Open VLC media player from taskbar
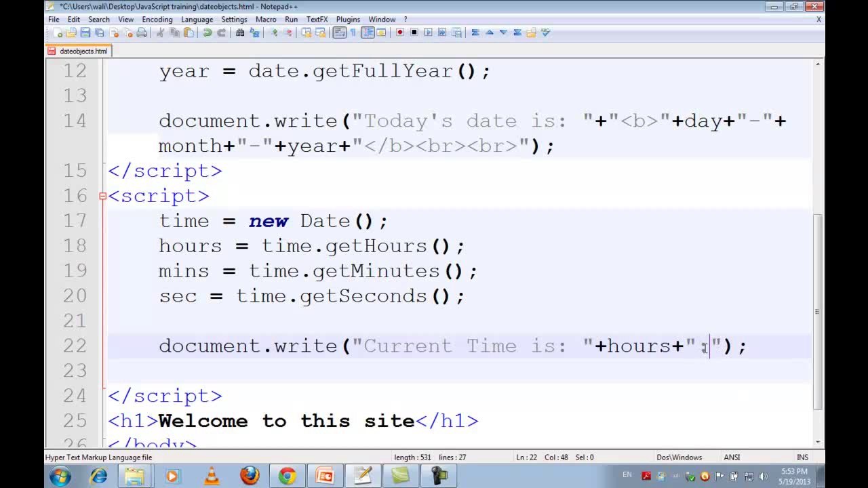This screenshot has width=868, height=488. coord(211,476)
